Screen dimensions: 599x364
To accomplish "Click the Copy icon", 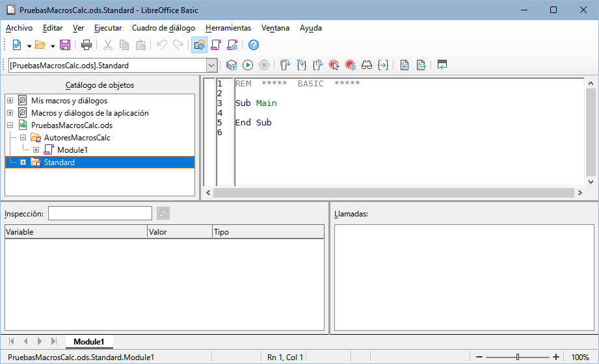I will (x=124, y=45).
